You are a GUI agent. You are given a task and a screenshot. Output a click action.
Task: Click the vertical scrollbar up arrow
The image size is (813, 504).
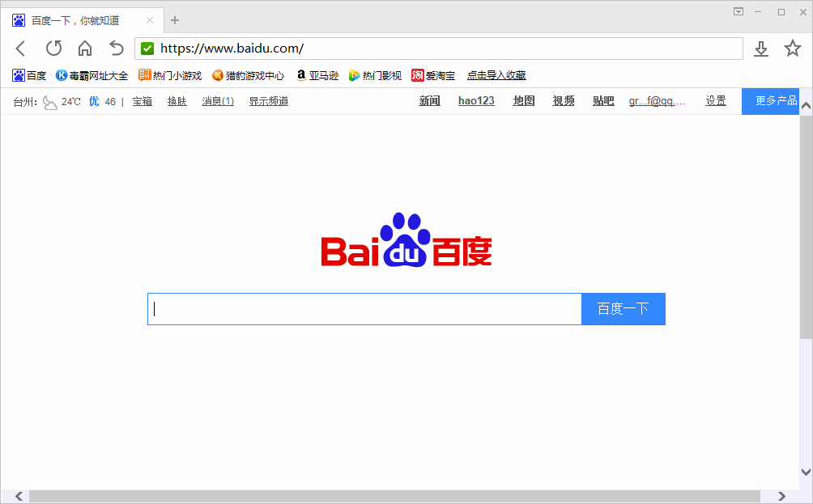pyautogui.click(x=806, y=106)
